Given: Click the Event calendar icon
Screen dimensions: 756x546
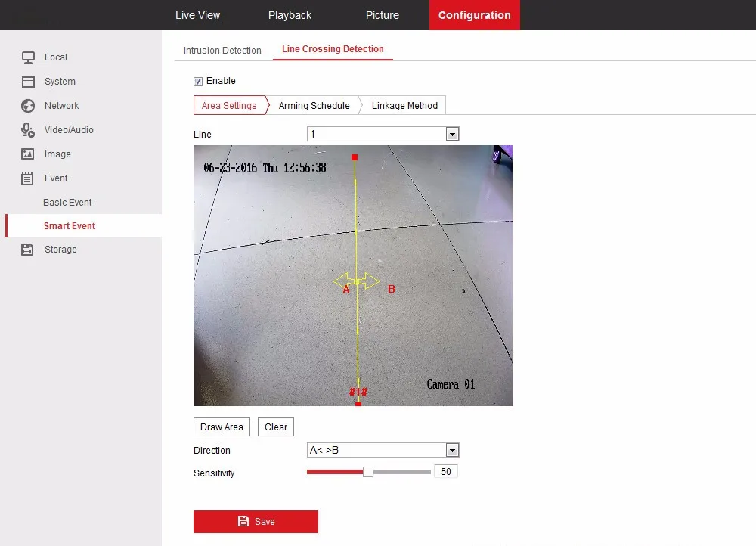Looking at the screenshot, I should 28,178.
